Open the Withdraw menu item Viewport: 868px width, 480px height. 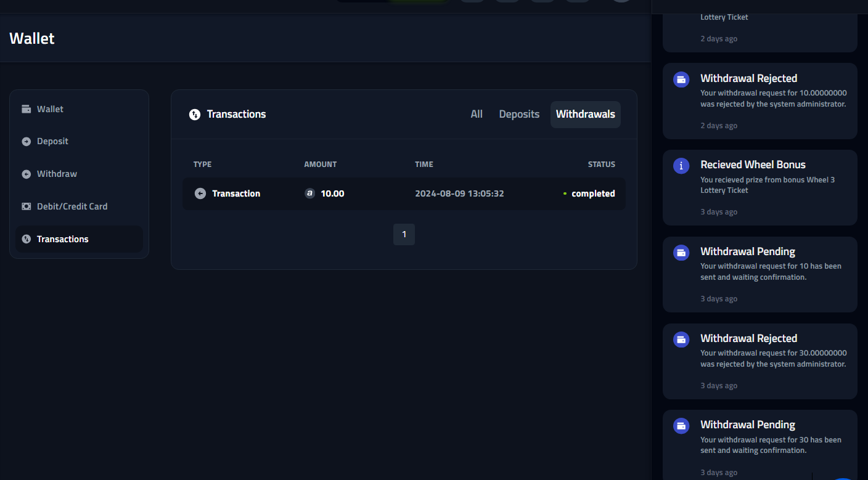click(x=57, y=174)
